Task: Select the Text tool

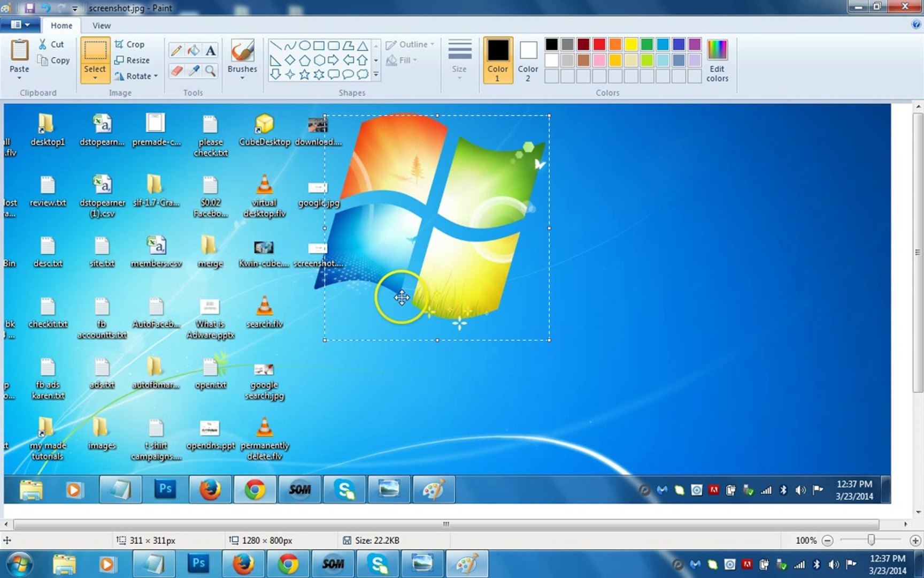Action: (x=211, y=51)
